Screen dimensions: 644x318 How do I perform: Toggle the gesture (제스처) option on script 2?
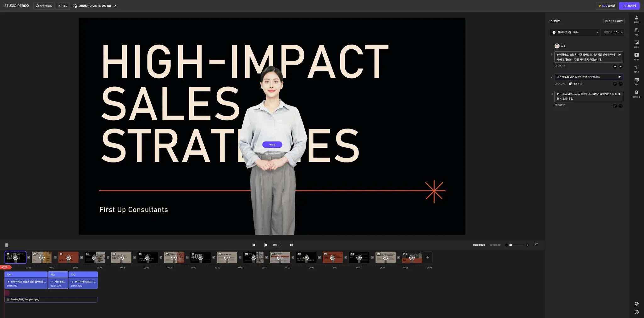pyautogui.click(x=575, y=84)
